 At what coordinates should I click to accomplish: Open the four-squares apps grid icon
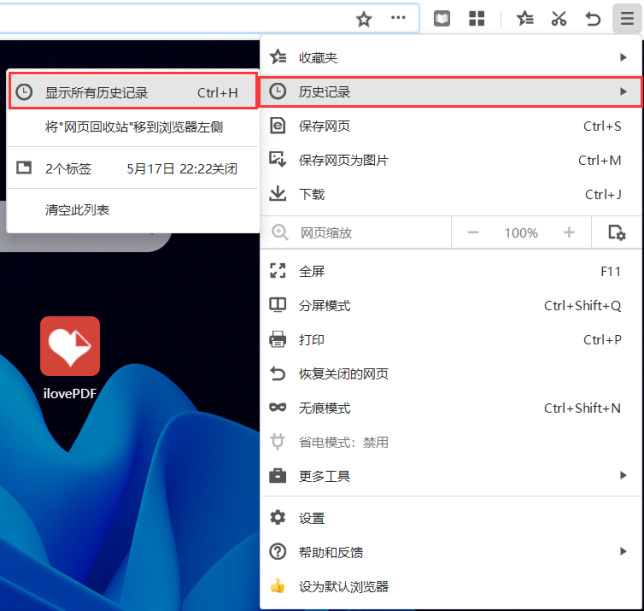click(x=476, y=18)
